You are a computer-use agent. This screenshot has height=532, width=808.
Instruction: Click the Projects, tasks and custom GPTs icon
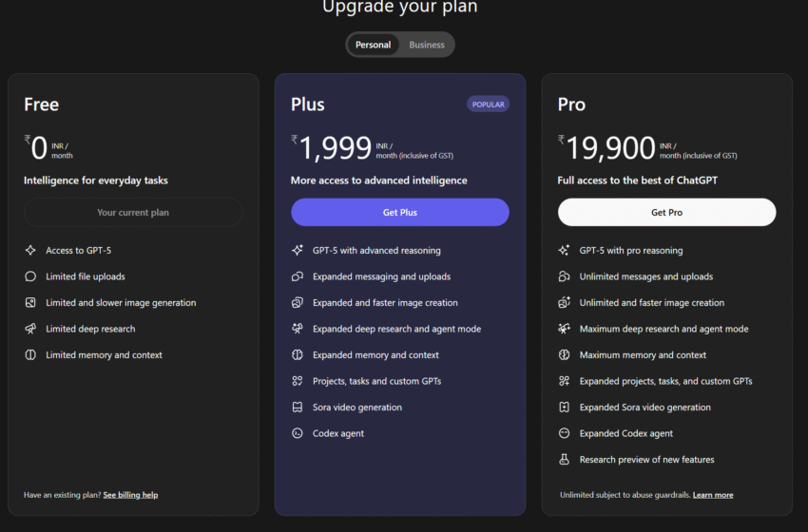[x=298, y=381]
